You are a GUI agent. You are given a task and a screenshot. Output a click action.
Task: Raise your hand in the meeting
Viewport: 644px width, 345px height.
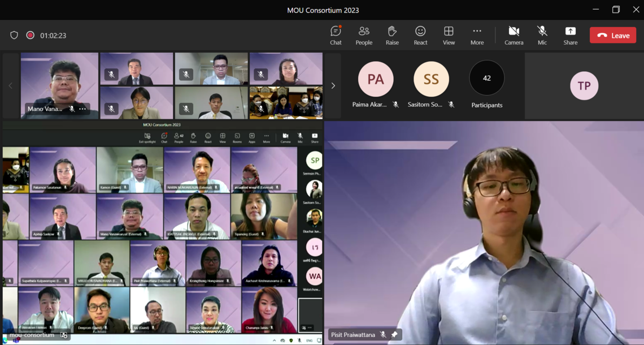click(x=392, y=35)
